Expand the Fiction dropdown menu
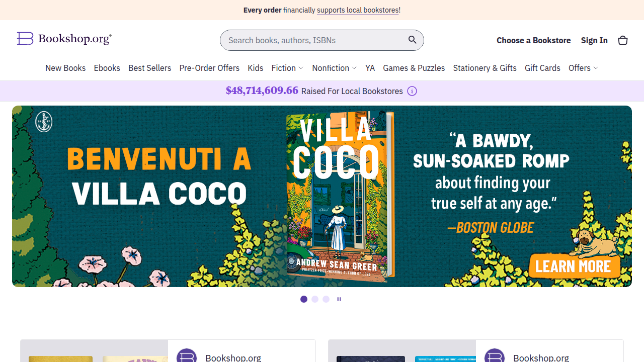Screen dimensions: 644x362 [x=287, y=68]
